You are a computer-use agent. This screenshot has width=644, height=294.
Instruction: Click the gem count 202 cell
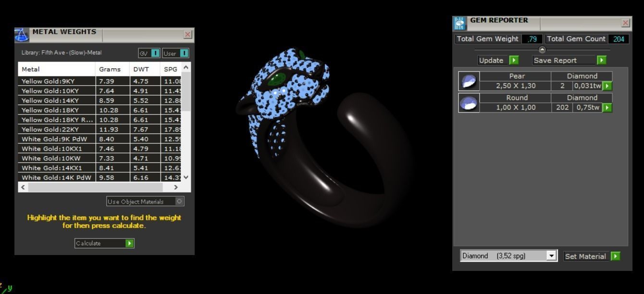pos(562,107)
